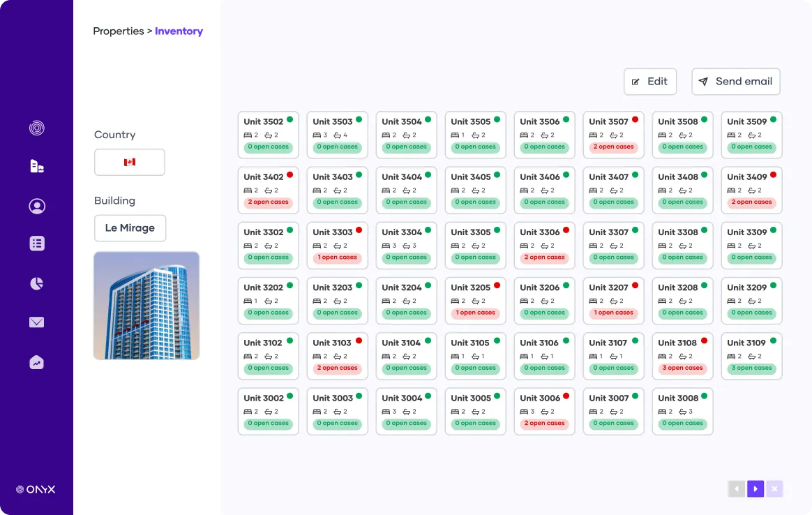Select the buildings/properties icon in sidebar
Screen dimensions: 812x515
point(36,166)
